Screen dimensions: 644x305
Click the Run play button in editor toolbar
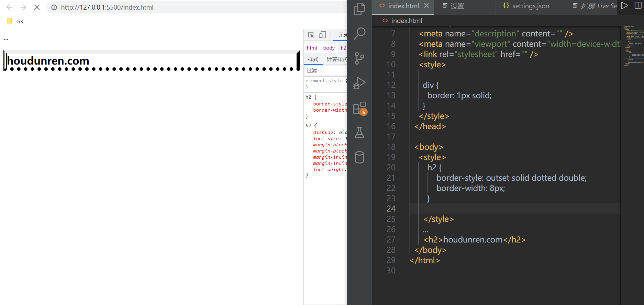click(x=624, y=6)
